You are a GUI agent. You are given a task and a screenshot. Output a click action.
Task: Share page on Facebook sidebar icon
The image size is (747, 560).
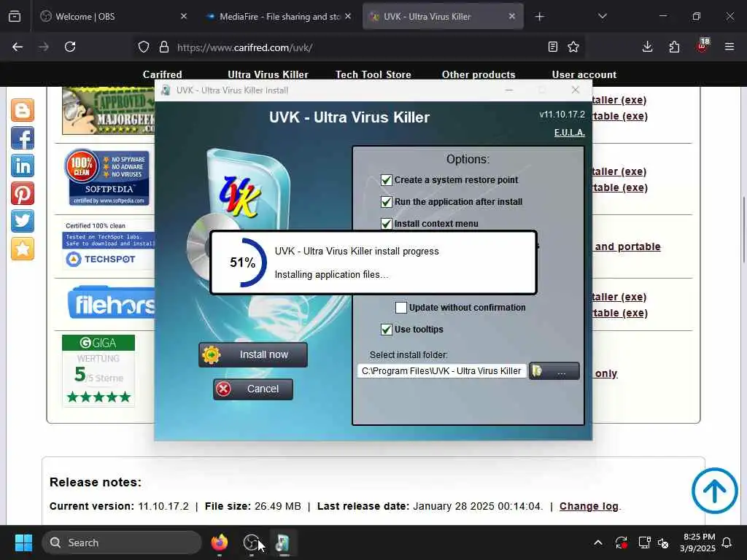point(23,138)
